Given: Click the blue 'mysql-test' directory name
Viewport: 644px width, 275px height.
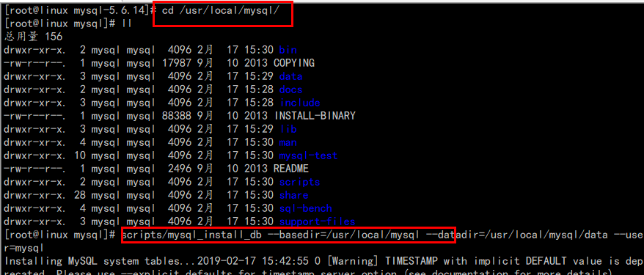Looking at the screenshot, I should [x=309, y=155].
